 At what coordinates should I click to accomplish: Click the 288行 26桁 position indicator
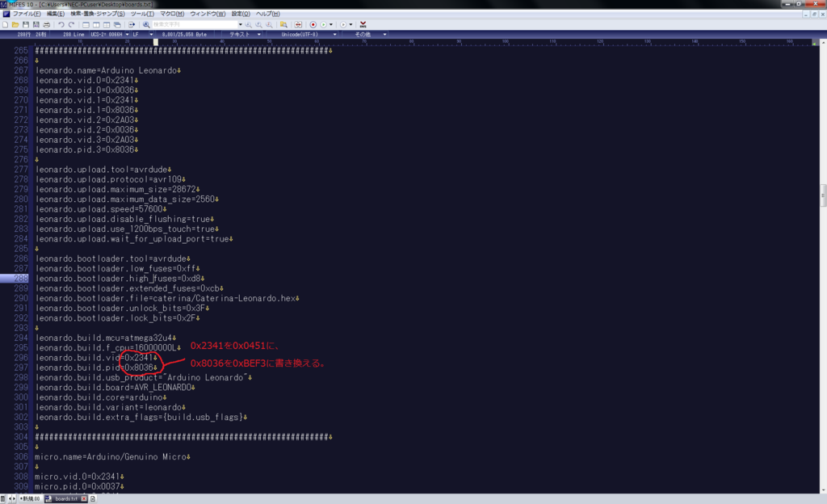31,34
